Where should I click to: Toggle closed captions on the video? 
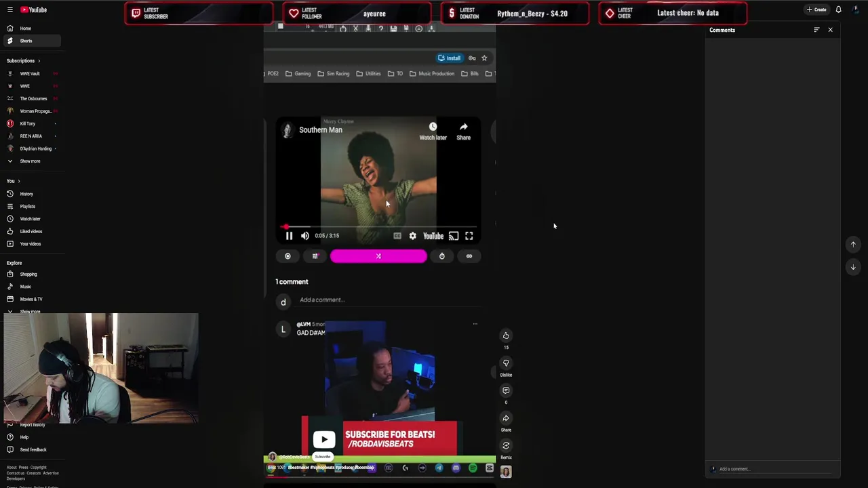397,236
